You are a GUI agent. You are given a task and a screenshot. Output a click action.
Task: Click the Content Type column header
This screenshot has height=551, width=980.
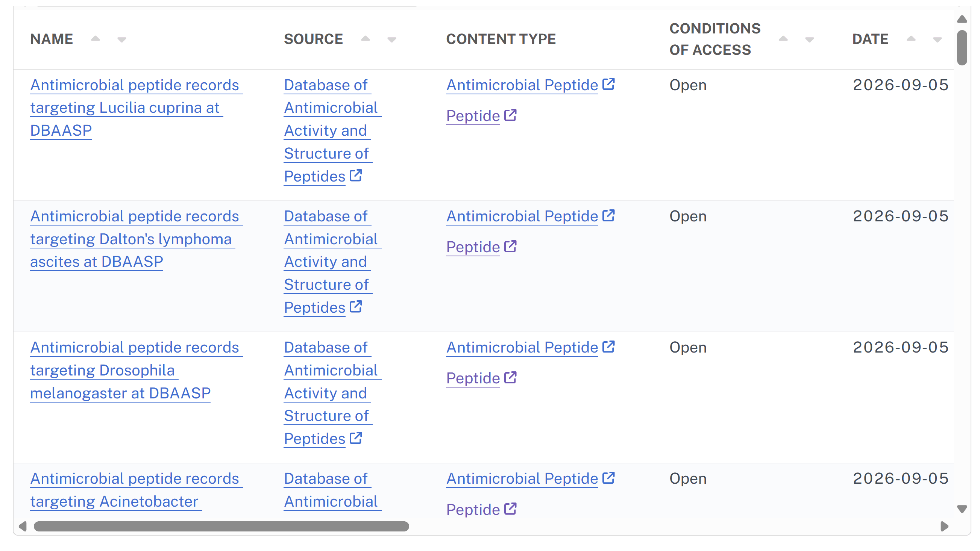[x=501, y=39]
